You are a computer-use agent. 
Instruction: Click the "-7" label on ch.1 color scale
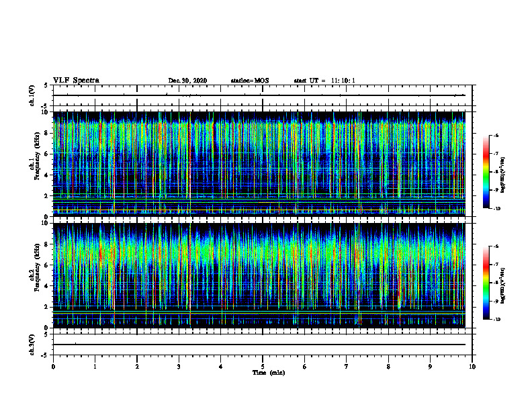pos(496,154)
